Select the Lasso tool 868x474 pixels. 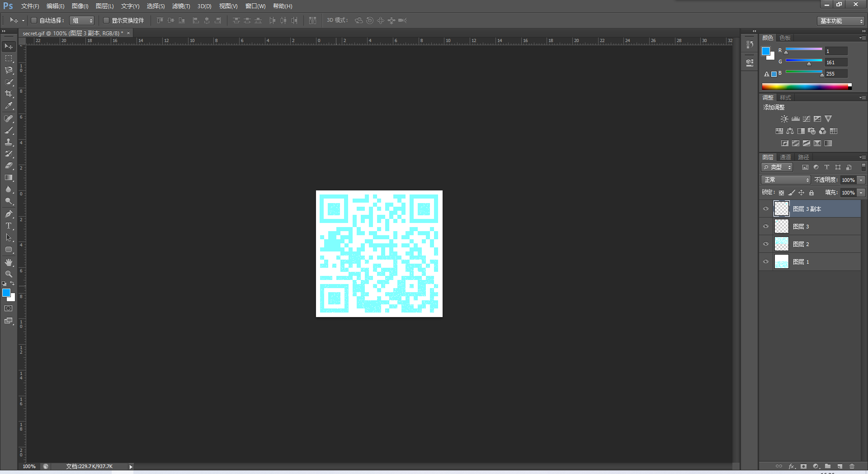coord(9,70)
